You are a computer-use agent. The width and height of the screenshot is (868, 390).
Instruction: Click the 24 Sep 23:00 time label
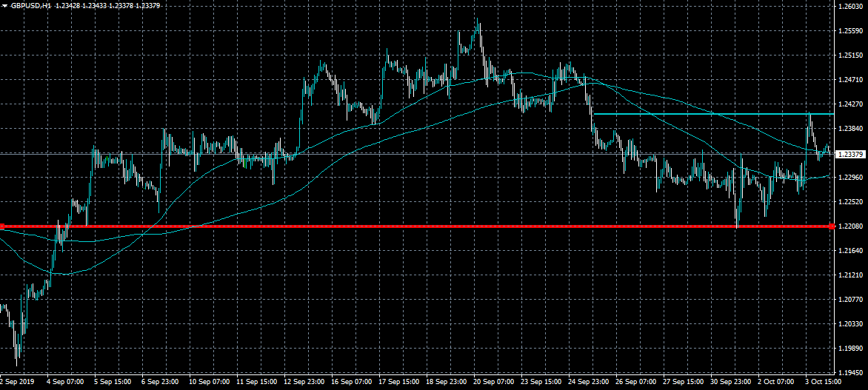(590, 383)
